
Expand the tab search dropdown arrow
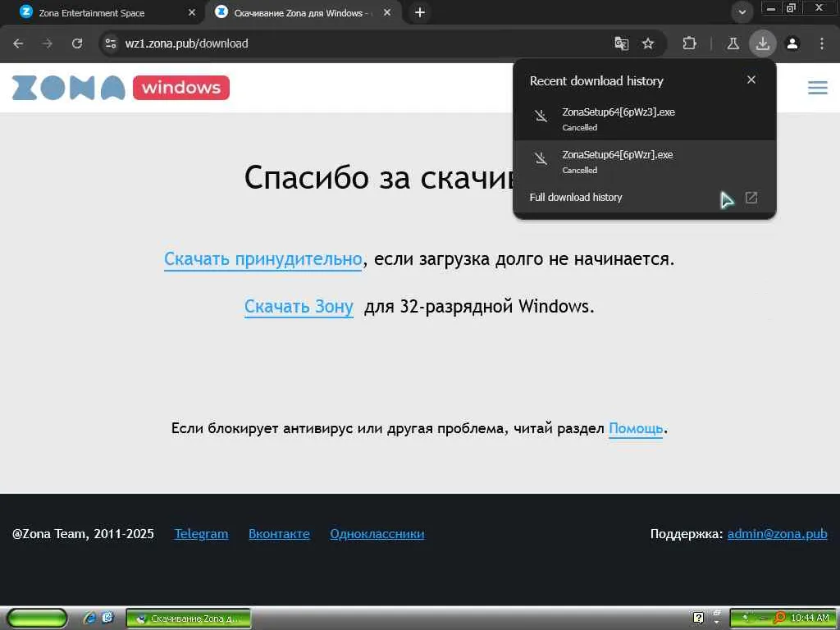pos(742,12)
